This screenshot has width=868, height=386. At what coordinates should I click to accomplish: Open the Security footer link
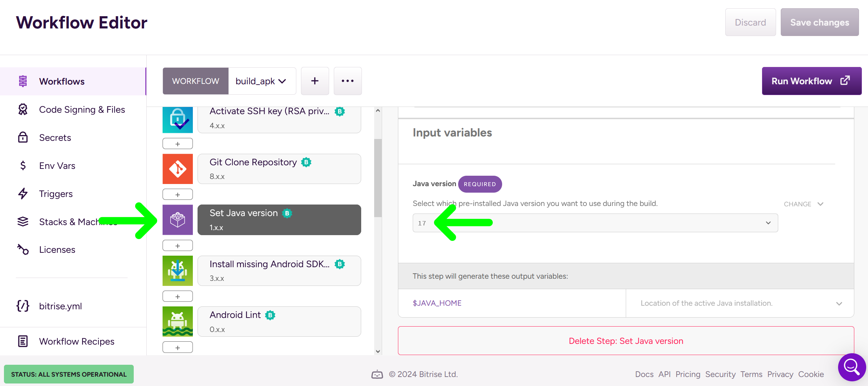720,374
